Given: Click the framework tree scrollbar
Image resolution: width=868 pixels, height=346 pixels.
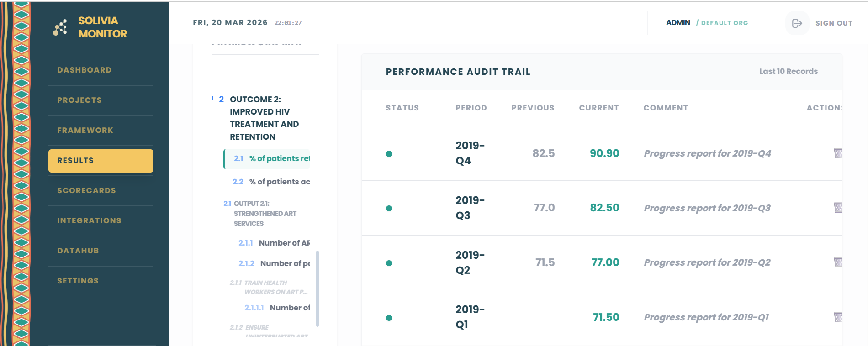Looking at the screenshot, I should (x=318, y=288).
